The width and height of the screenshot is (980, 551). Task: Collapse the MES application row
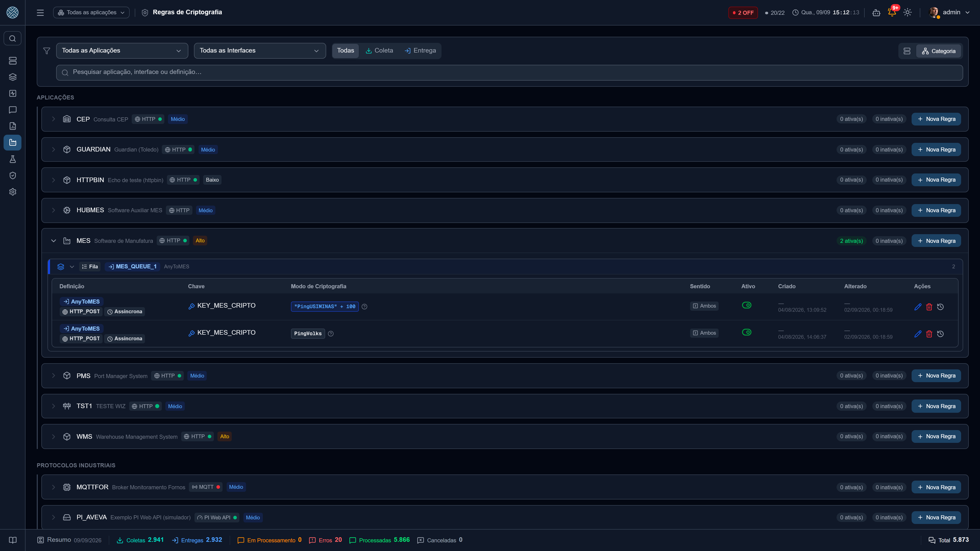point(54,241)
